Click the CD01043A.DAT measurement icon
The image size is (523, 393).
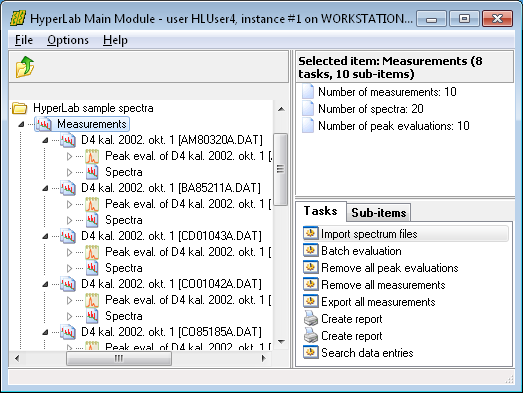click(68, 236)
